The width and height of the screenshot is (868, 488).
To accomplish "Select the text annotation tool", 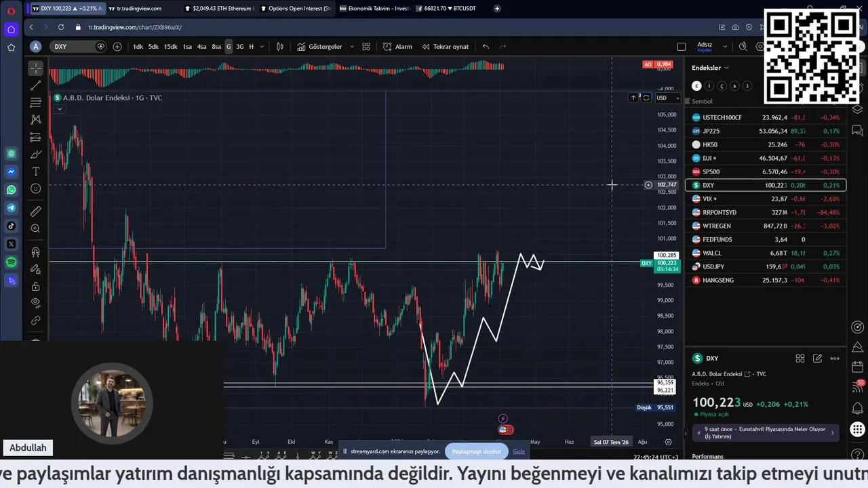I will [x=36, y=171].
